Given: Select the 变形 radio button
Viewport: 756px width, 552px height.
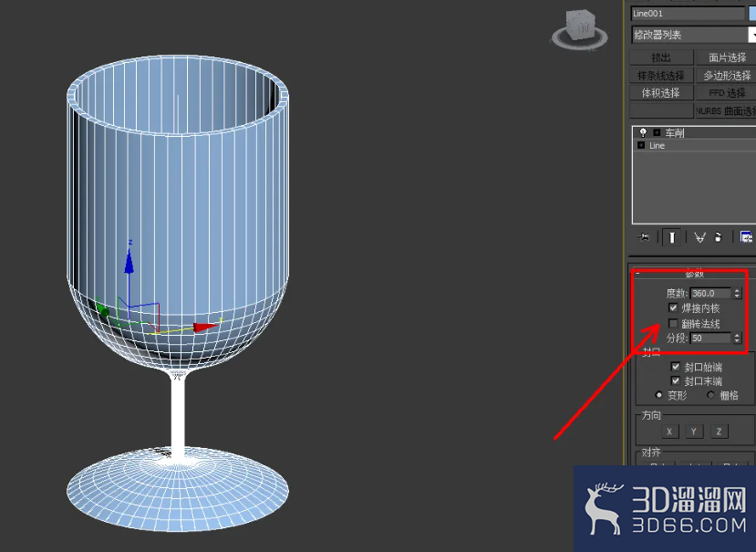Looking at the screenshot, I should point(658,395).
